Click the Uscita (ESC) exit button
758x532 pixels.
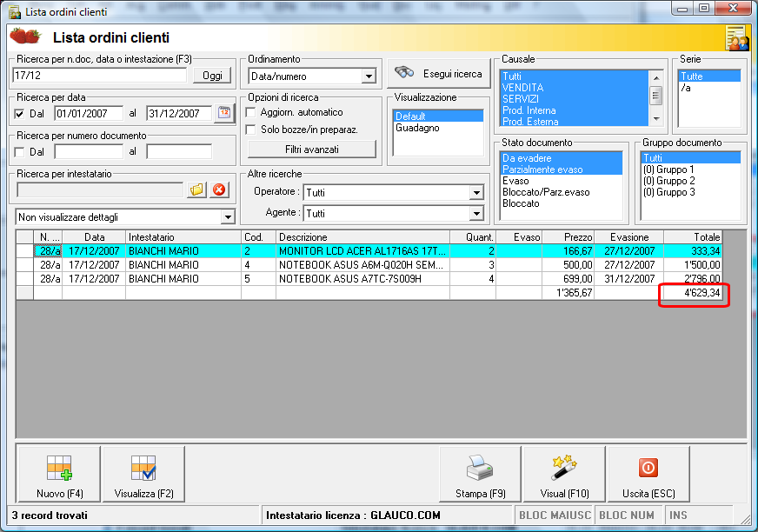648,475
